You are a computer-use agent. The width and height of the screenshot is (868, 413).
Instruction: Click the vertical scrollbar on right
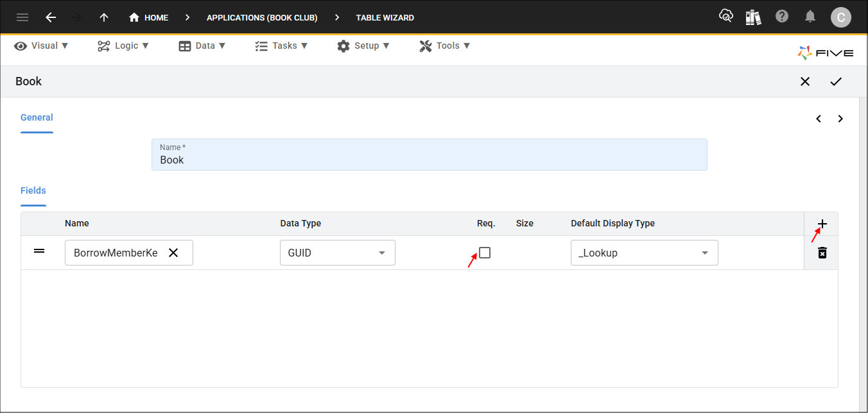click(x=864, y=255)
